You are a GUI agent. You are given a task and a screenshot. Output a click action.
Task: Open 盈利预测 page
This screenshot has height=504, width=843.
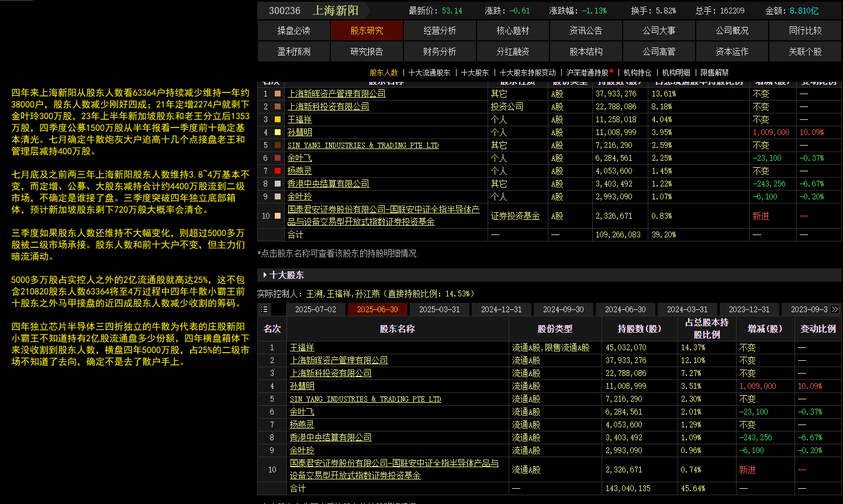pyautogui.click(x=294, y=51)
